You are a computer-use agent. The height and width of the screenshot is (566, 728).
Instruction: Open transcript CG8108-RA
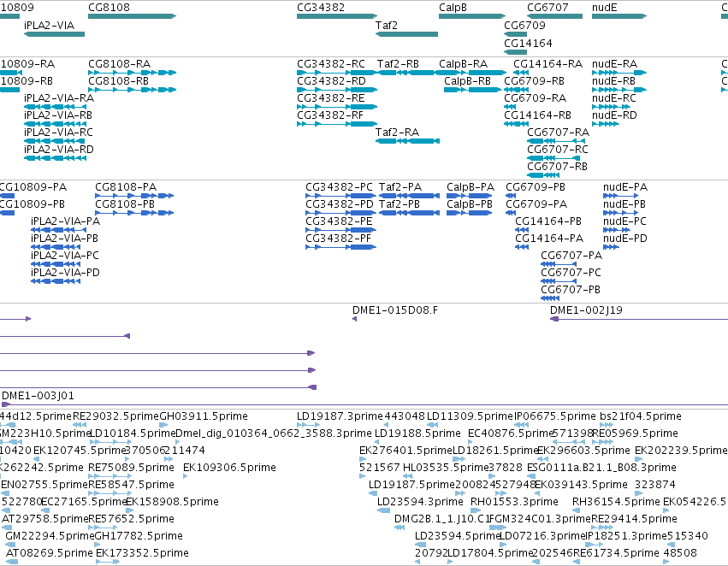click(x=119, y=63)
